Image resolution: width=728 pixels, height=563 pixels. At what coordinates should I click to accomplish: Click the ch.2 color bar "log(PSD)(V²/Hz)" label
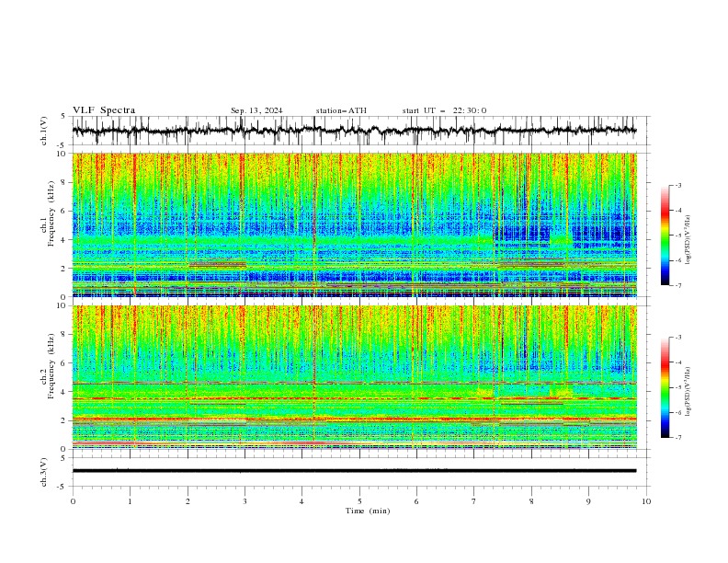coord(688,392)
